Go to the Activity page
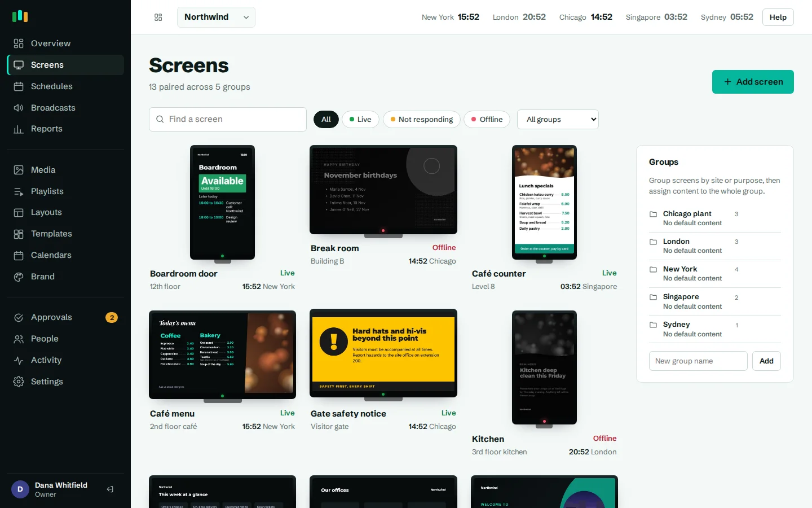This screenshot has height=508, width=812. [65, 360]
